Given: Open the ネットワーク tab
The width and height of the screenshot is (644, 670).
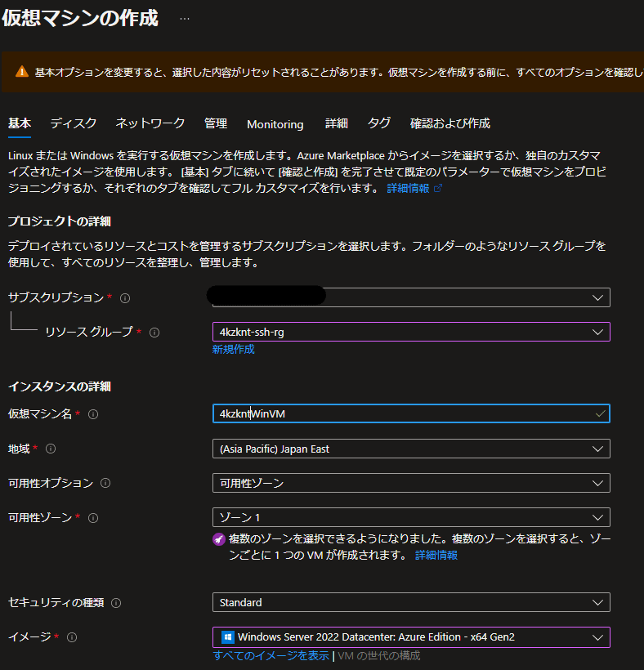Looking at the screenshot, I should [150, 123].
